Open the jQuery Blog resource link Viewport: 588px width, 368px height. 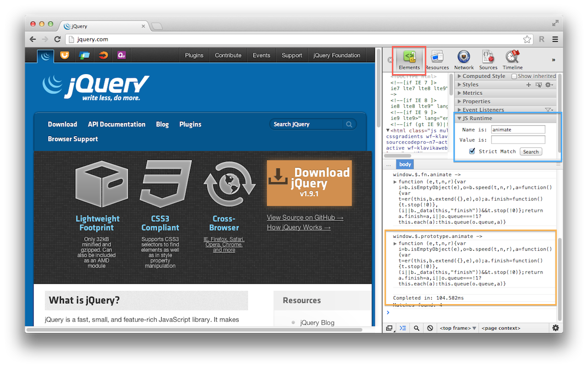point(317,322)
